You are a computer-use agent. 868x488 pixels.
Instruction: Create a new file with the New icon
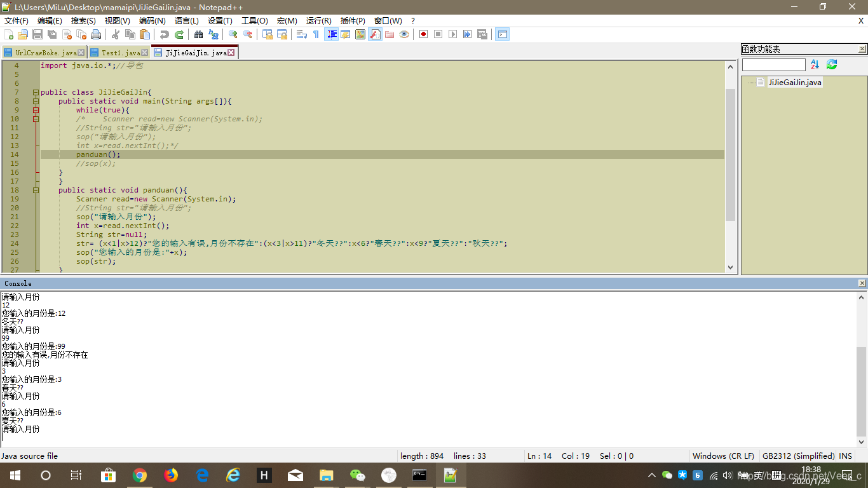pyautogui.click(x=8, y=34)
